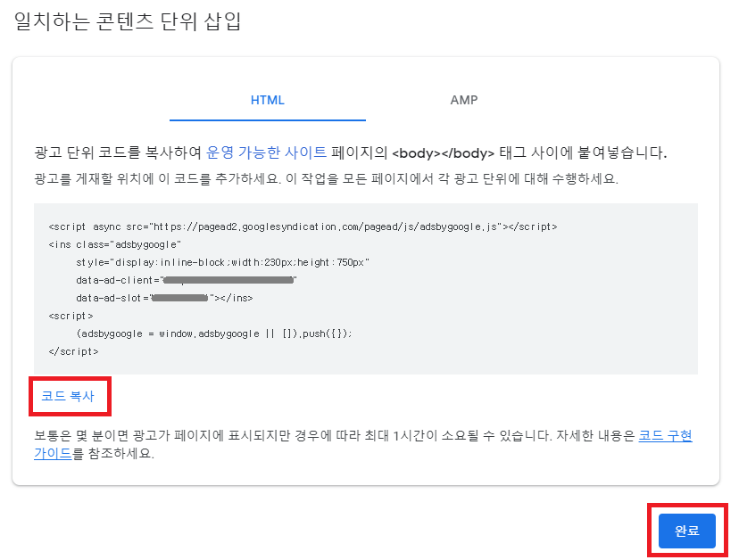Click the style="display:inline-block" code line
Viewport: 739px width, 560px height.
[x=222, y=262]
